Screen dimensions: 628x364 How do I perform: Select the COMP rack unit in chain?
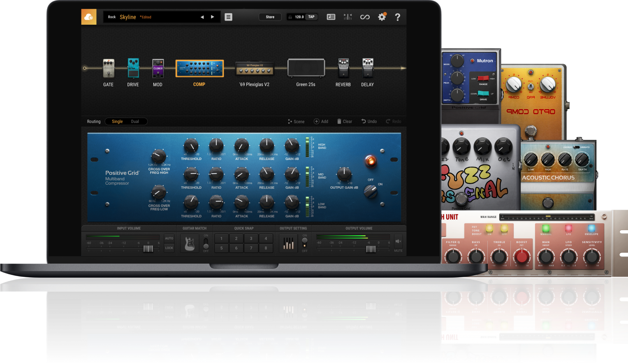[x=199, y=68]
